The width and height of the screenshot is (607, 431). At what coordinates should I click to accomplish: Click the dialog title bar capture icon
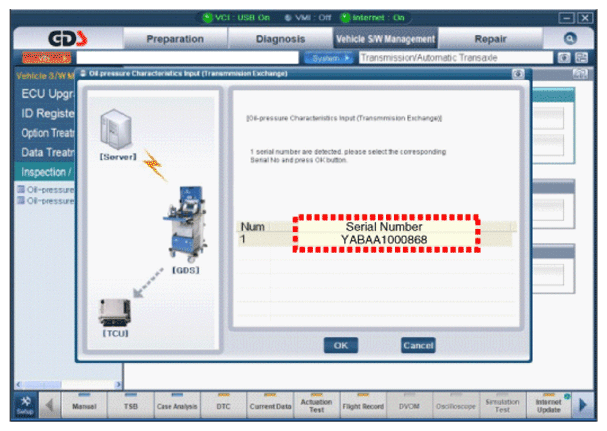[x=518, y=74]
